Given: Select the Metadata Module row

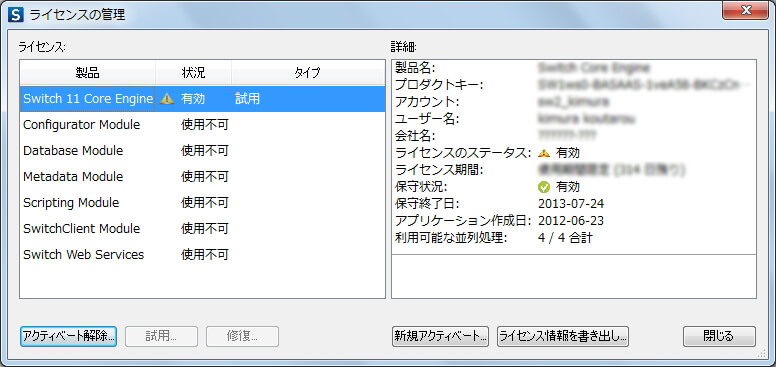Looking at the screenshot, I should click(202, 177).
